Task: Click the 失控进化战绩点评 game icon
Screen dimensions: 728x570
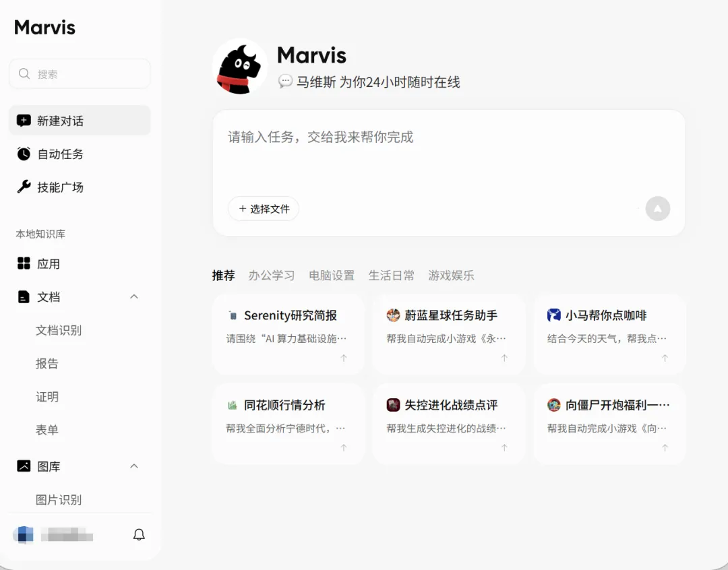Action: 393,405
